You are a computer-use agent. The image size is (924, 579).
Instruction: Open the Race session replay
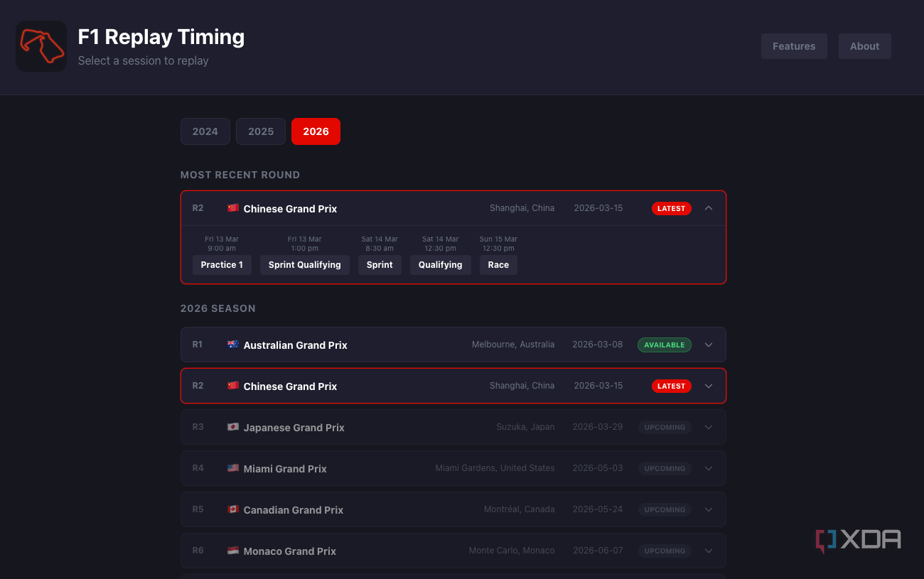click(x=498, y=265)
